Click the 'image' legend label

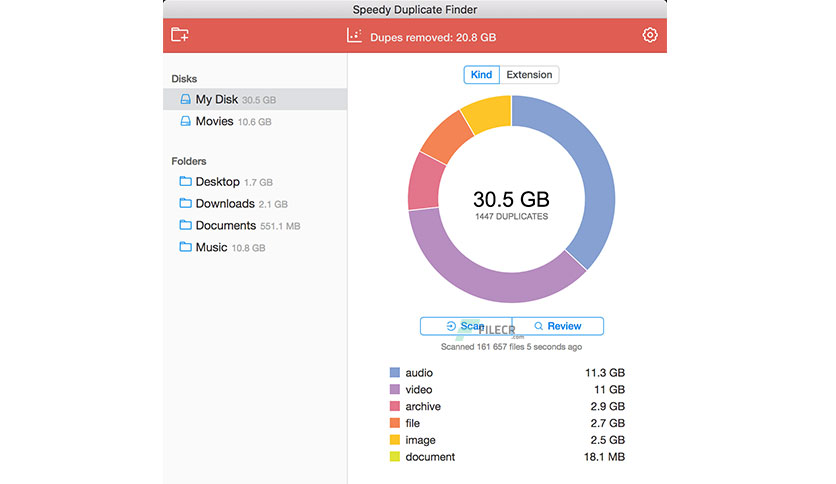[x=420, y=440]
